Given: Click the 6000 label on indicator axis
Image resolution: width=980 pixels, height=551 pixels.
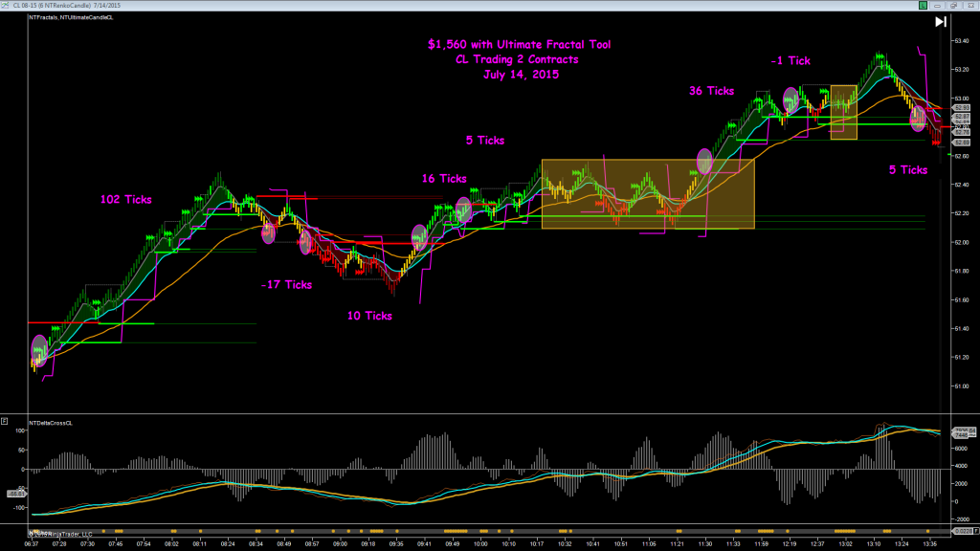Looking at the screenshot, I should coord(960,449).
